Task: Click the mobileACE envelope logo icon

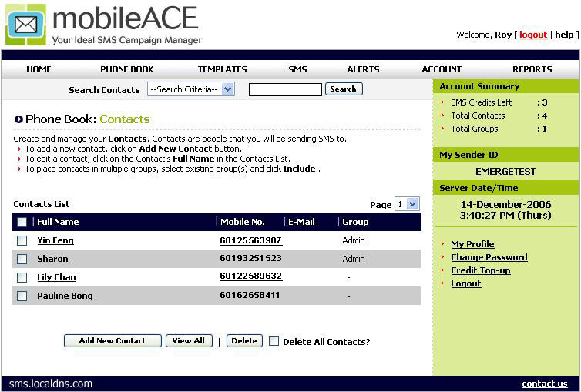Action: click(25, 24)
